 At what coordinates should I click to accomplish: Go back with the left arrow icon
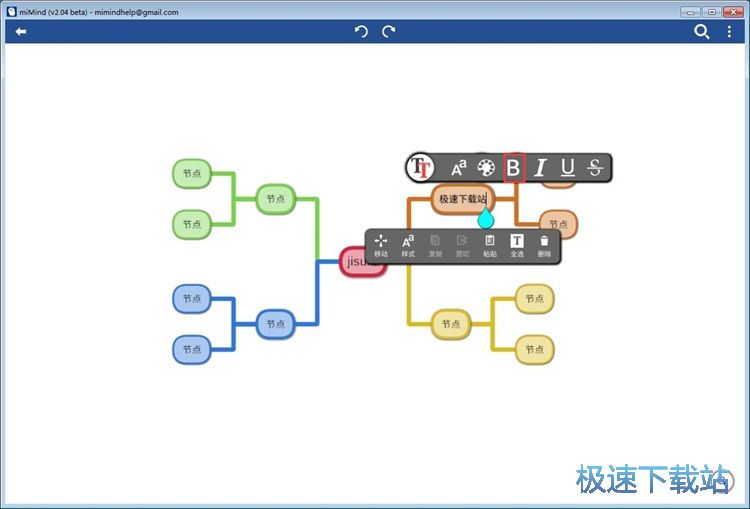coord(21,32)
